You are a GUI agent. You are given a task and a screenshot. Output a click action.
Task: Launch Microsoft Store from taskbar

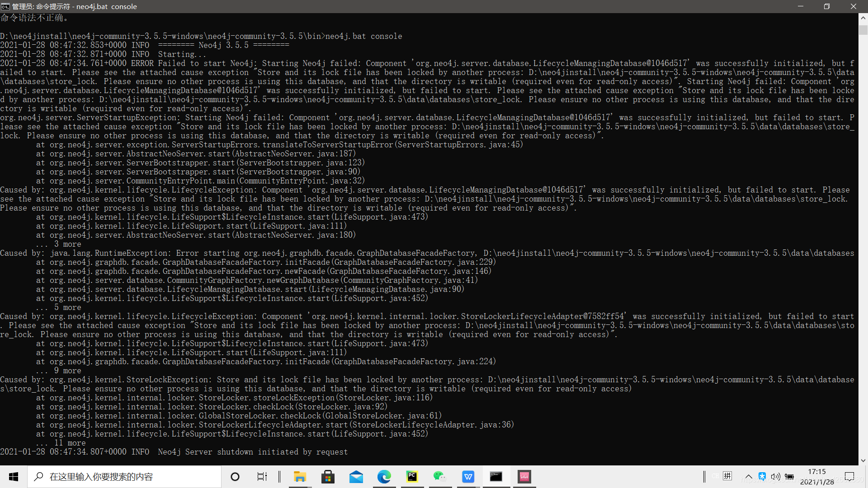pyautogui.click(x=328, y=477)
